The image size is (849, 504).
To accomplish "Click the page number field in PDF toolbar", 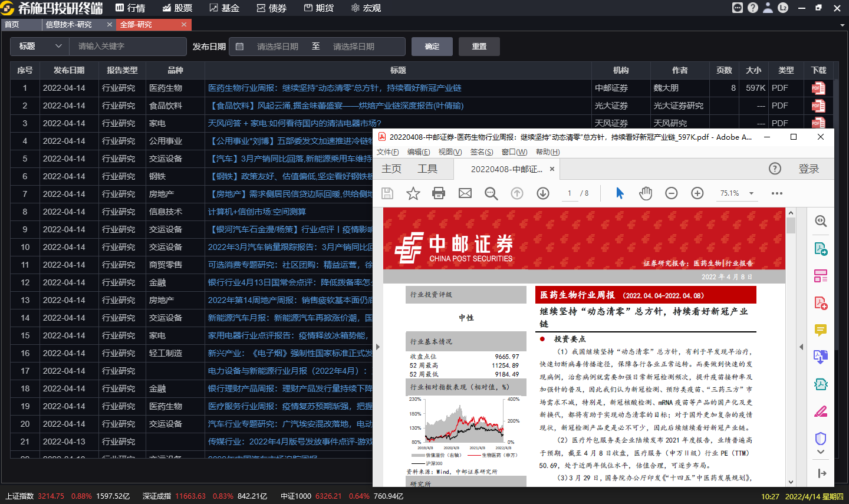I will (570, 193).
